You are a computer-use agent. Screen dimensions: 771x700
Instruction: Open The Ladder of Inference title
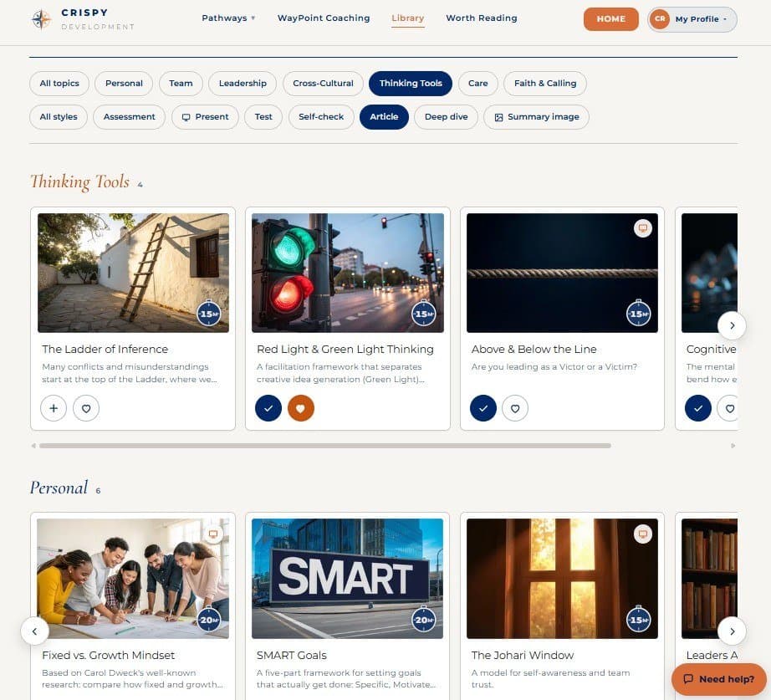(105, 350)
